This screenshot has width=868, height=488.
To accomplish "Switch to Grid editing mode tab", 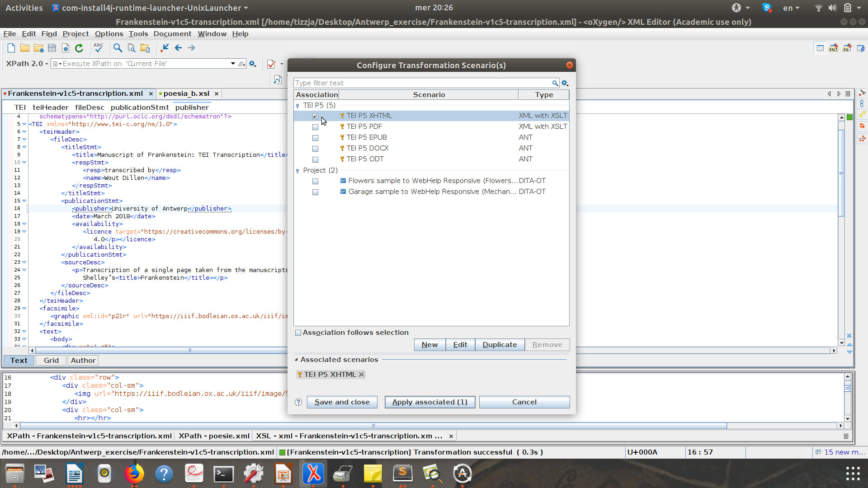I will coord(51,361).
